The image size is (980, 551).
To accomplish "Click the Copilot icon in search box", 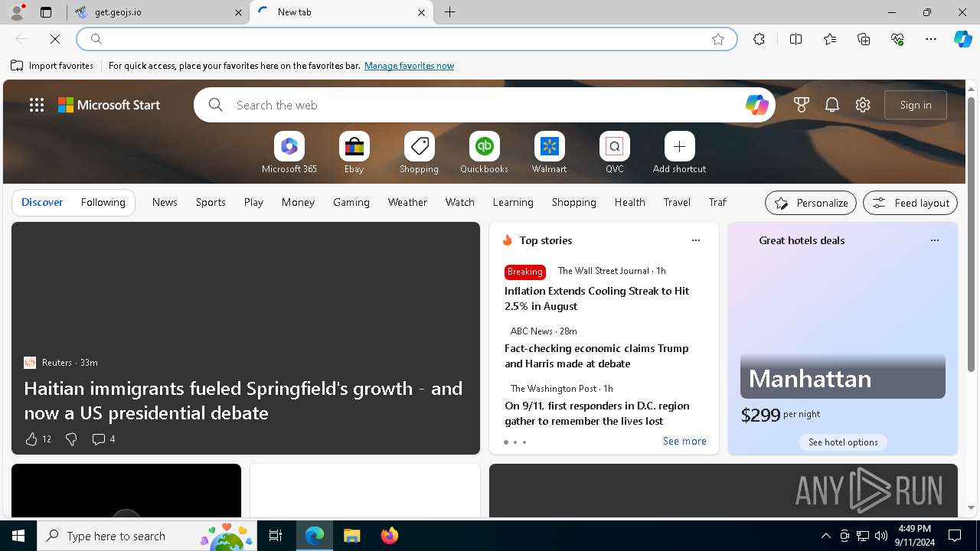I will [756, 105].
